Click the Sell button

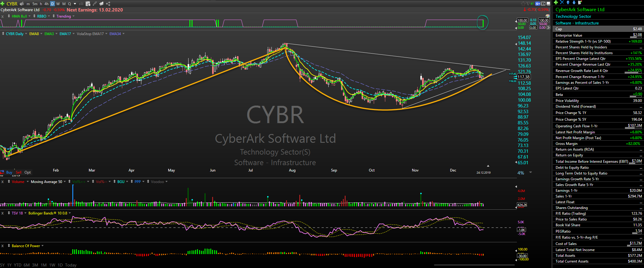(18, 172)
